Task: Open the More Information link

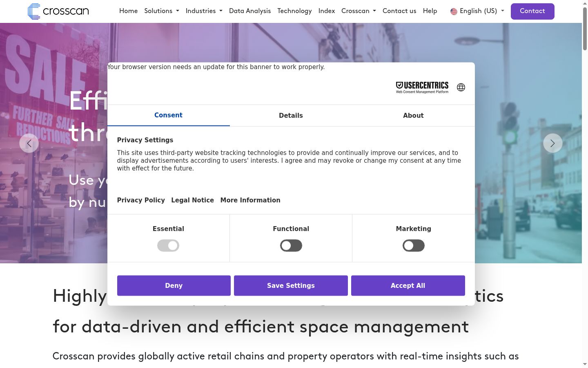Action: click(250, 200)
